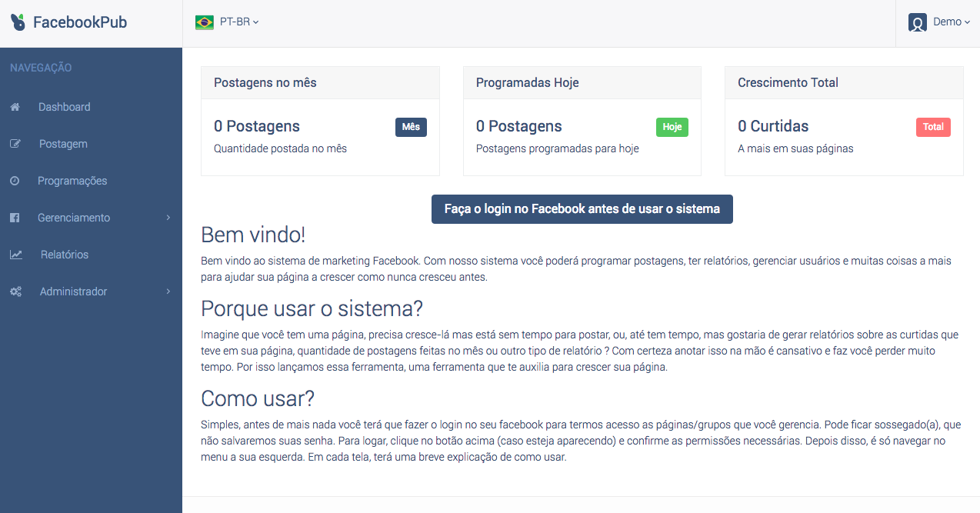
Task: Click the Bem vindo! heading
Action: pos(253,235)
